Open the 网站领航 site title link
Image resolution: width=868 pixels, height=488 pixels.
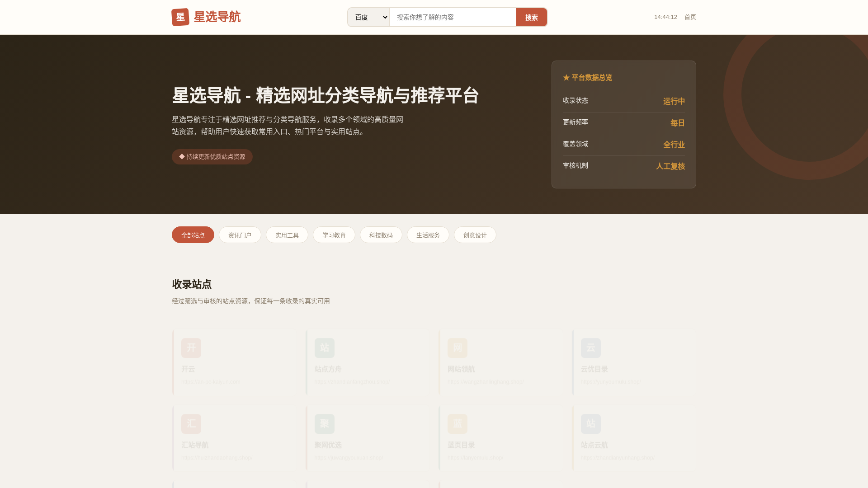point(461,369)
